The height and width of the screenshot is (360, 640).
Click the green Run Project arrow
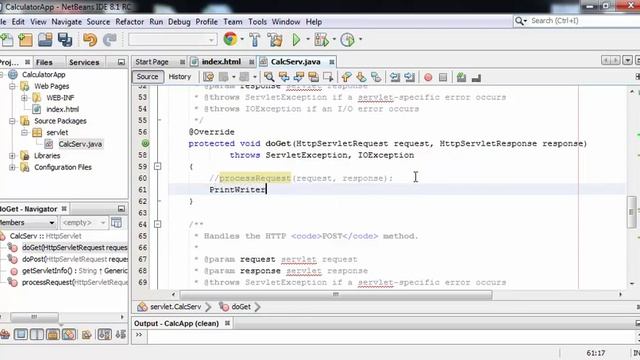tap(296, 40)
